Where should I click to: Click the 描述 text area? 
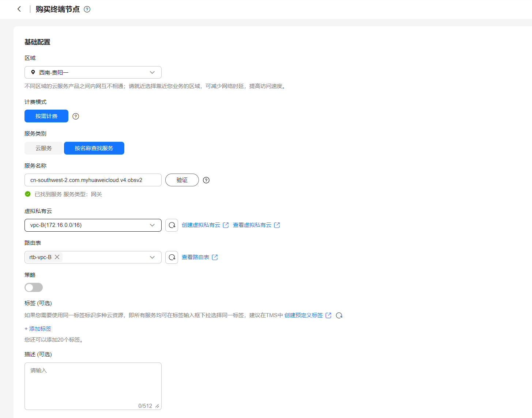click(93, 386)
